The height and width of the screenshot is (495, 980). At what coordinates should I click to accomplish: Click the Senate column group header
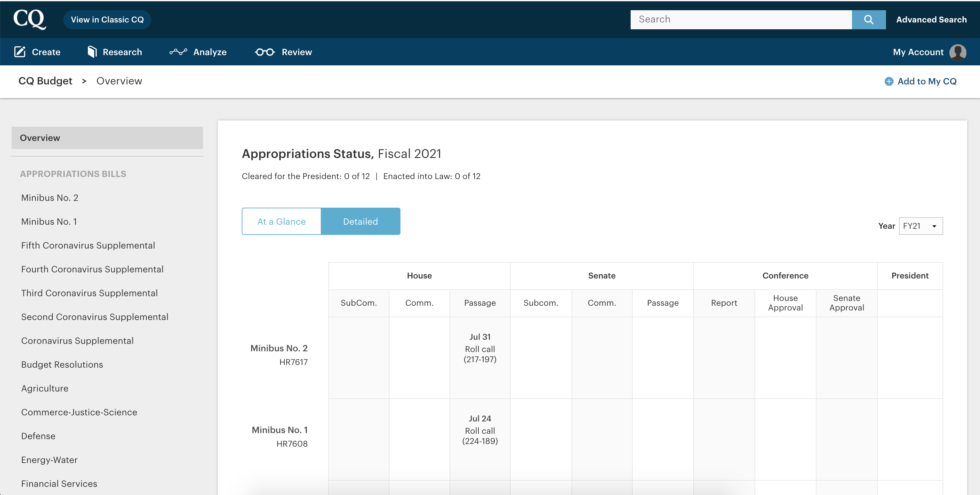[602, 276]
